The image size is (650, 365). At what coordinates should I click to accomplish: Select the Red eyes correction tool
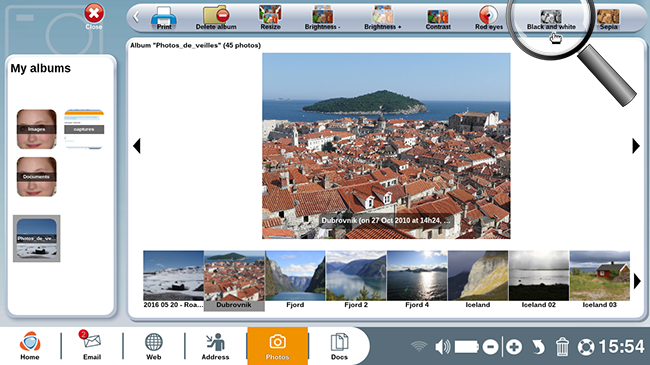[x=489, y=19]
